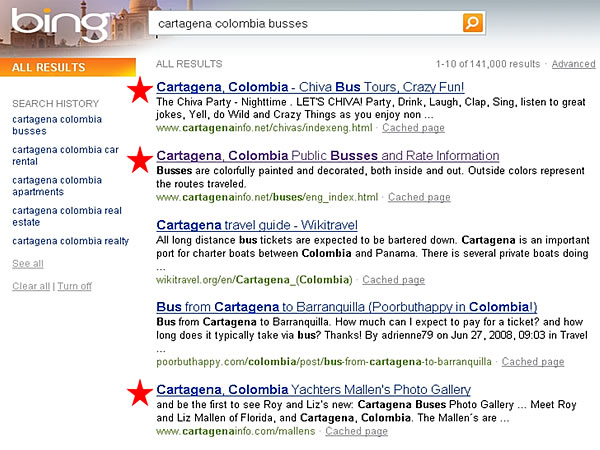Open Cached page for Wikitravel result
Screen dimensions: 600x450
394,280
